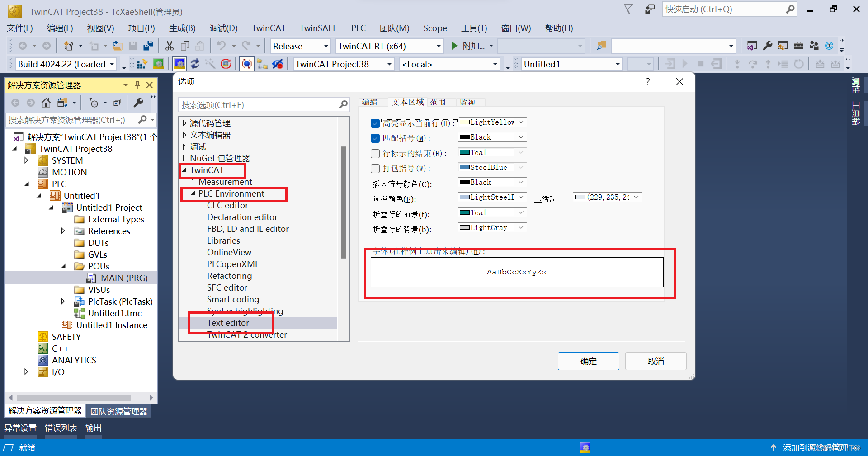Click the 确定 button
Screen dimensions: 868x456
(588, 361)
